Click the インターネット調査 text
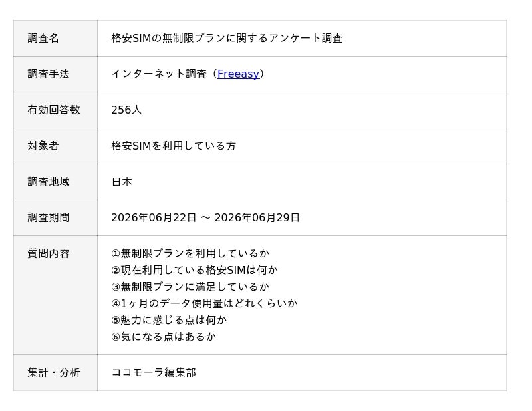The image size is (532, 411). [159, 74]
